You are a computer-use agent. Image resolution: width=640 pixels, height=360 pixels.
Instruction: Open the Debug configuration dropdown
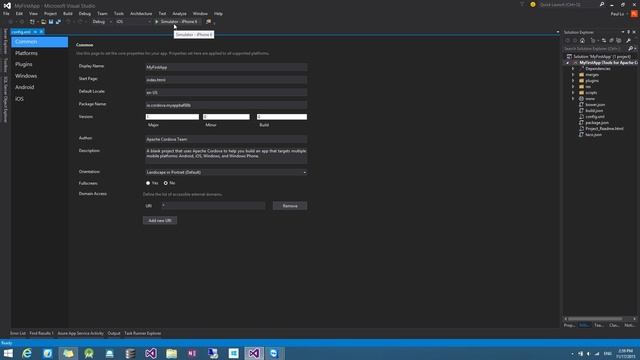(x=102, y=22)
